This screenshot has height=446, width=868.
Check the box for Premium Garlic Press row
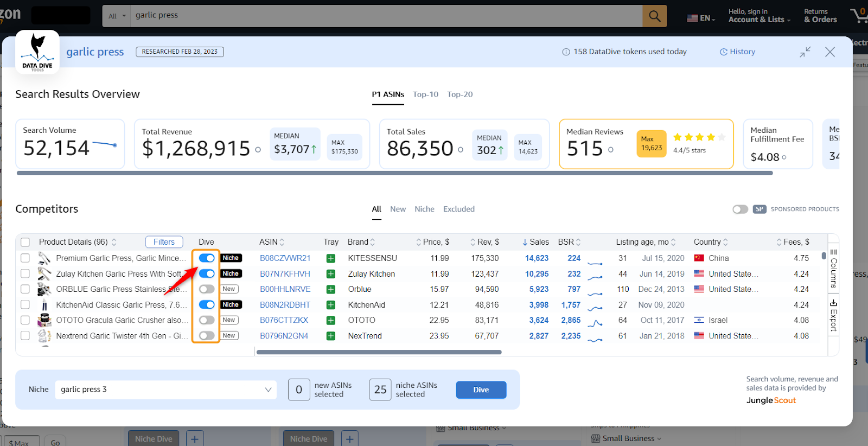25,258
